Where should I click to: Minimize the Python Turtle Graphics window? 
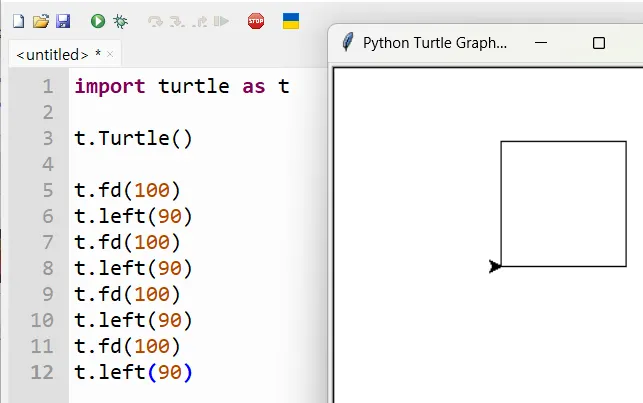541,43
